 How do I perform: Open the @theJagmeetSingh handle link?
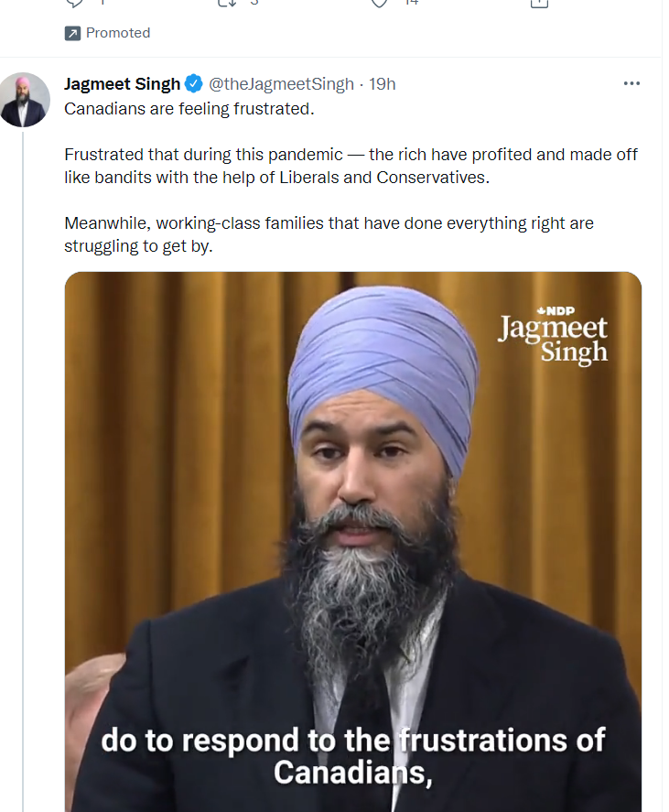click(x=281, y=84)
